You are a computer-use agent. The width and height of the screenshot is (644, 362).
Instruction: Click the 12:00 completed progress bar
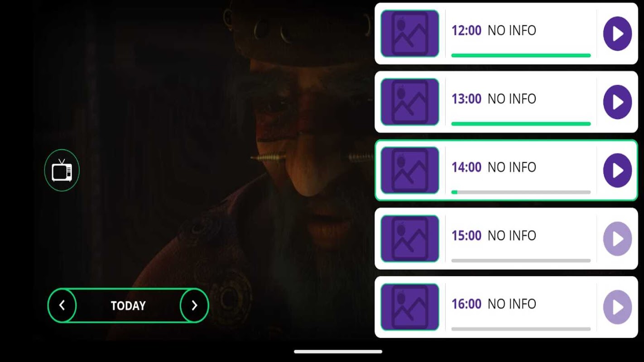(x=521, y=56)
